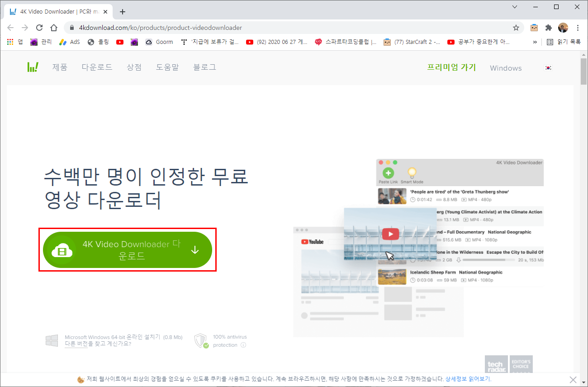This screenshot has height=387, width=588.
Task: Click the site lock icon in address bar
Action: (x=72, y=28)
